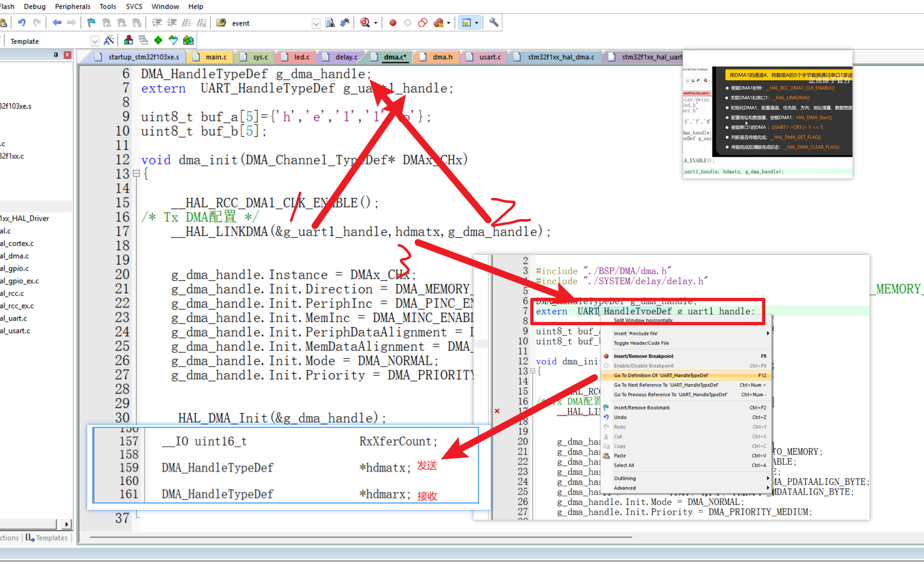
Task: Open the Templates tab at the bottom of the panel
Action: (x=47, y=538)
